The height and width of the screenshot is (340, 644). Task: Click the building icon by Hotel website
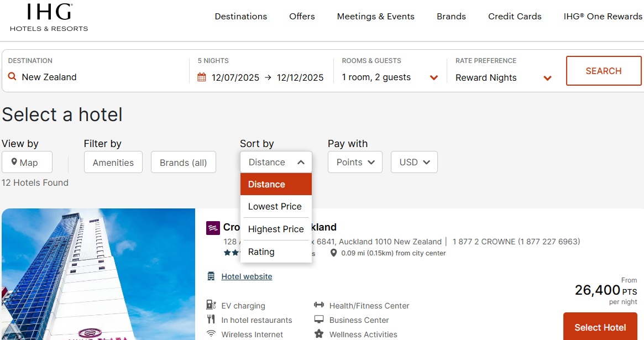211,276
